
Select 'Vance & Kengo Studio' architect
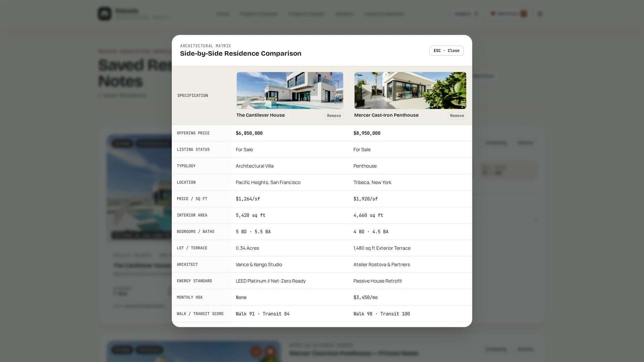coord(259,264)
